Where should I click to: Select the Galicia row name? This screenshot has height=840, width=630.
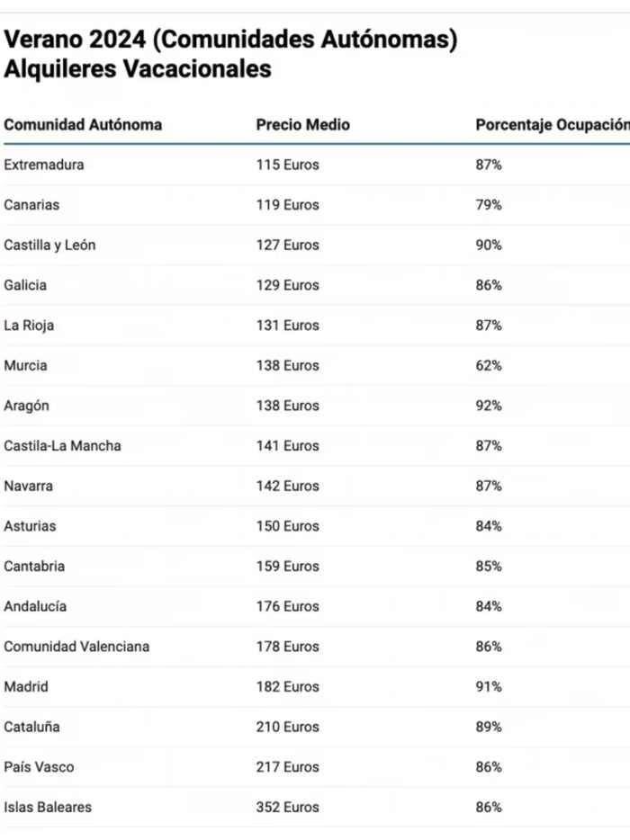25,285
